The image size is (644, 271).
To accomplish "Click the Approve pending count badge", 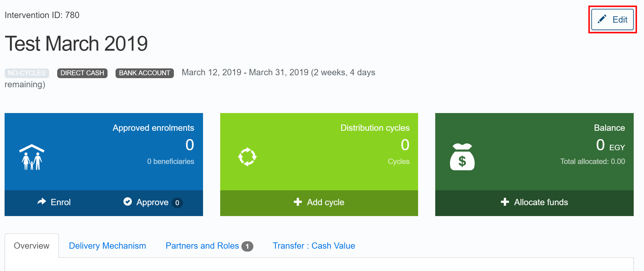I will 177,203.
